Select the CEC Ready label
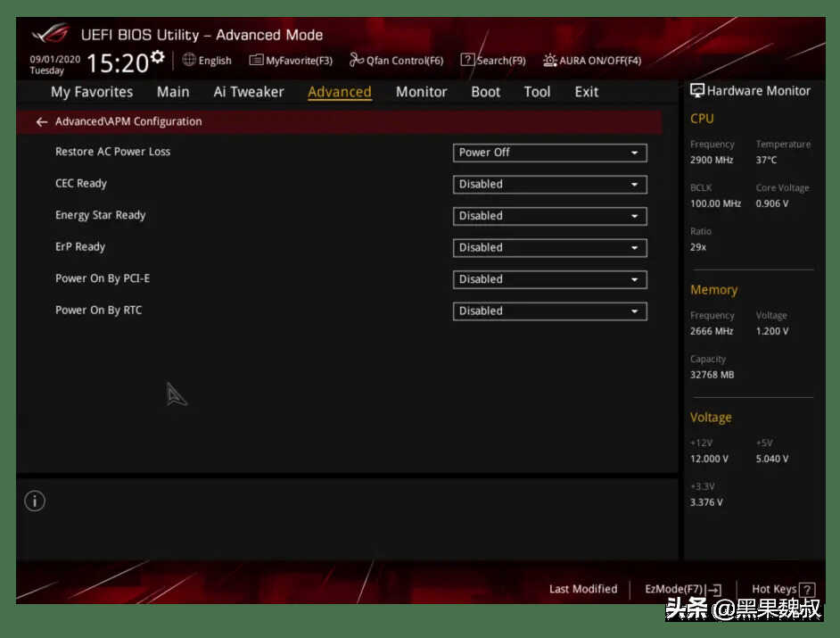The width and height of the screenshot is (840, 638). pyautogui.click(x=81, y=183)
